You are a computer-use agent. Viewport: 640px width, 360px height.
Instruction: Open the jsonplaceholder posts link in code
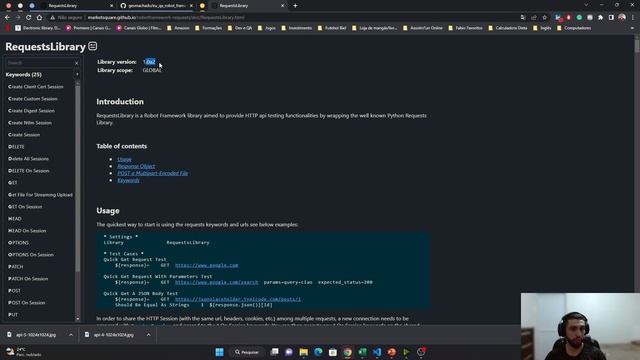(238, 299)
